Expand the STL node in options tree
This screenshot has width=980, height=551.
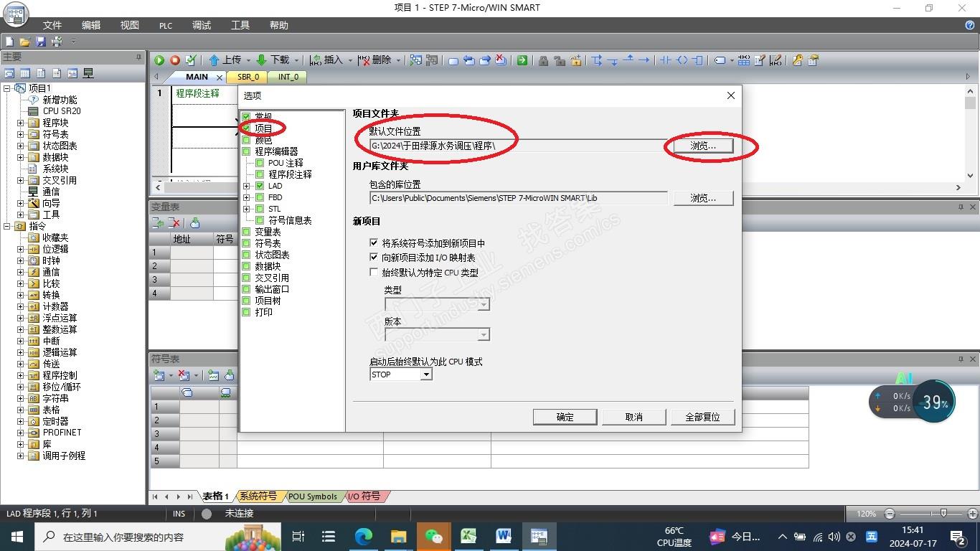click(x=247, y=209)
